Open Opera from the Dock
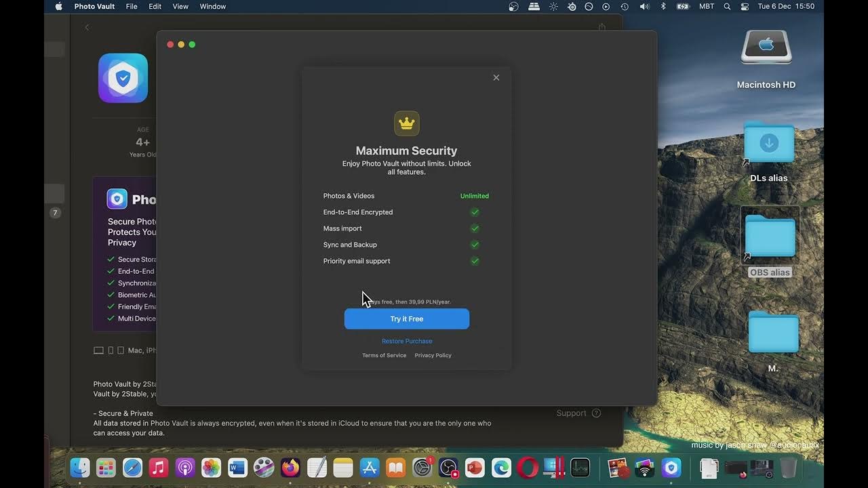 click(x=528, y=467)
